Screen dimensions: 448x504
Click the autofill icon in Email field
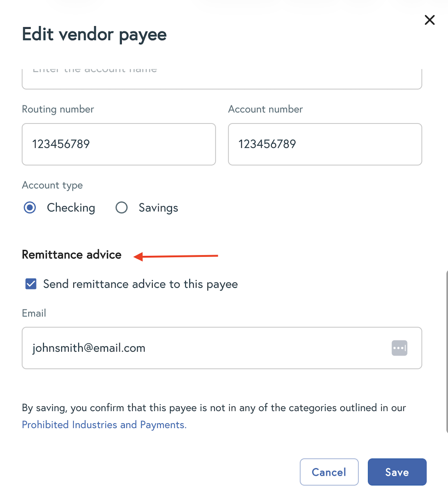[x=399, y=348]
